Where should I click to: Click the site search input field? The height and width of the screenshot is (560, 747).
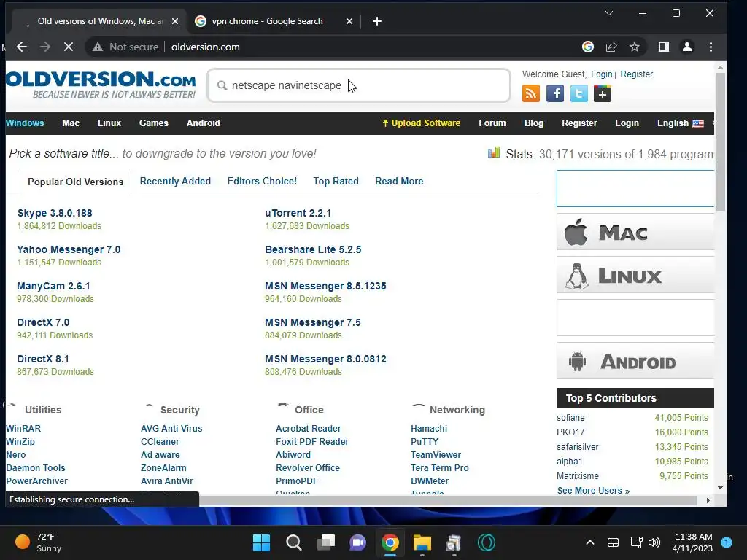tap(359, 85)
